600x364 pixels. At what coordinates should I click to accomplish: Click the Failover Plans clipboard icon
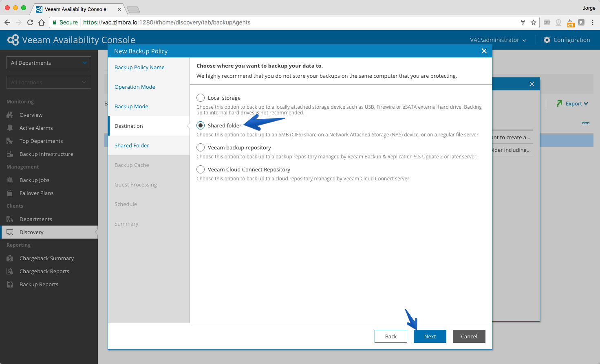pyautogui.click(x=10, y=193)
